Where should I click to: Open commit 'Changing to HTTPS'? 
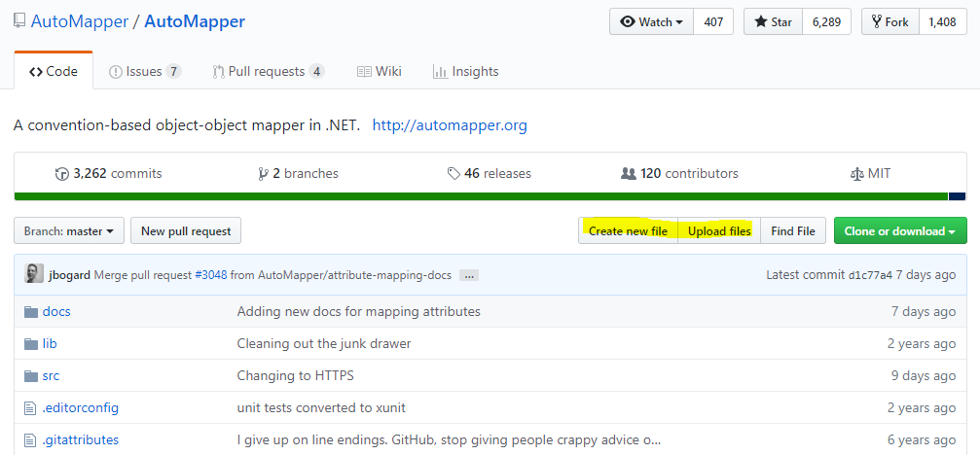click(x=296, y=375)
